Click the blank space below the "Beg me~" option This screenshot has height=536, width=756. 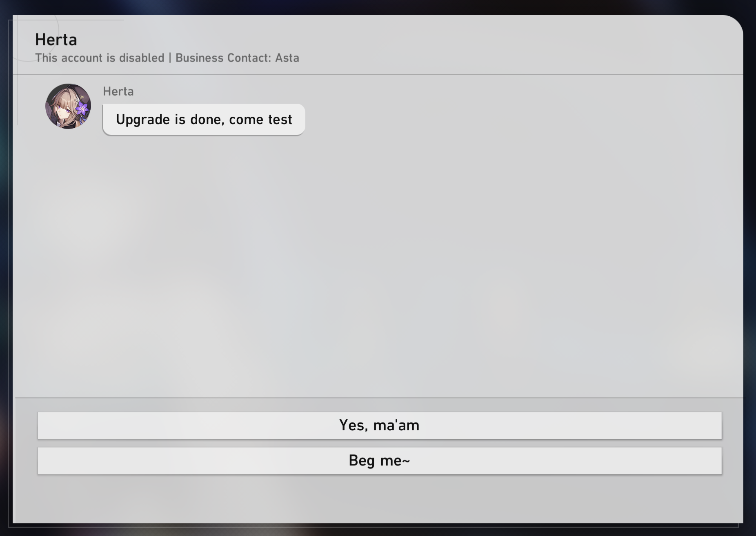[380, 499]
